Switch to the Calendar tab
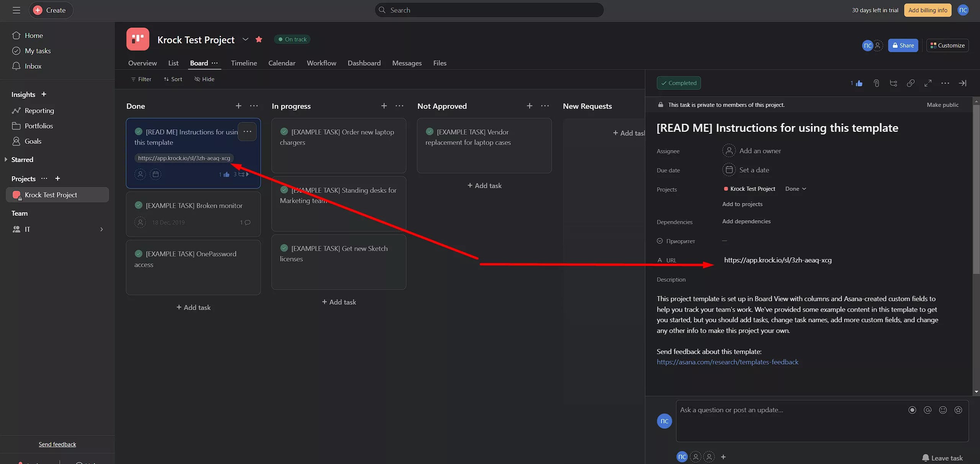This screenshot has width=980, height=464. pyautogui.click(x=282, y=63)
